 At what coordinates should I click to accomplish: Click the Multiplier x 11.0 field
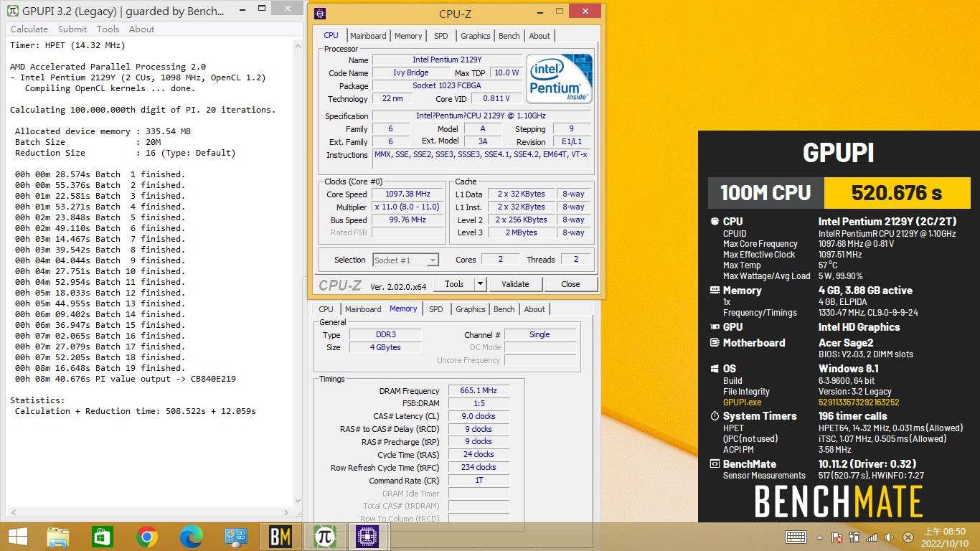(407, 207)
